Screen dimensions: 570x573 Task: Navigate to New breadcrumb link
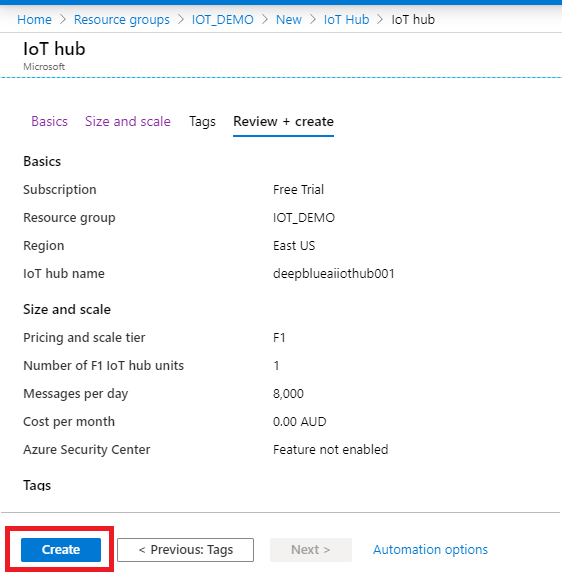click(x=289, y=19)
